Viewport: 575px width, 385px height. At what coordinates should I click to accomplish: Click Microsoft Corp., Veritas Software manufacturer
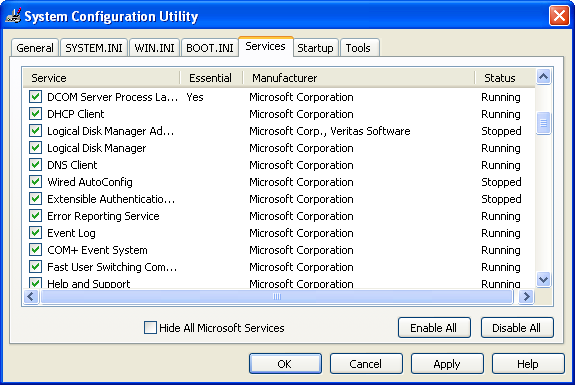click(x=330, y=131)
